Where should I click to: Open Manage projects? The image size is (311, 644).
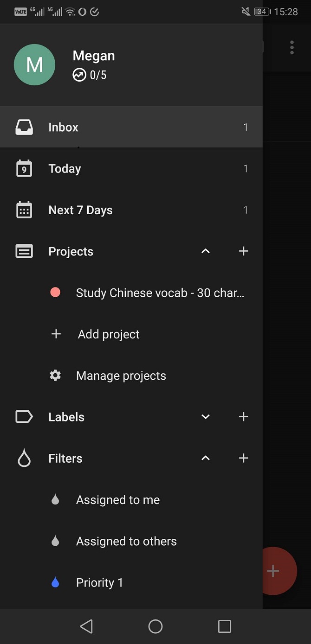pyautogui.click(x=121, y=376)
